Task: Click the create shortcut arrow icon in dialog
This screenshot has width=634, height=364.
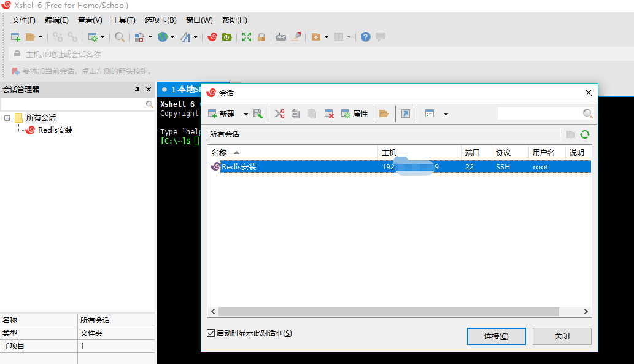Action: [x=406, y=114]
